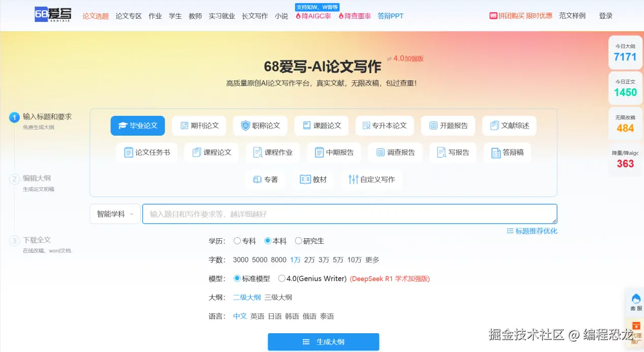This screenshot has height=352, width=644.
Task: Pick the 课程作业 type
Action: pyautogui.click(x=273, y=152)
